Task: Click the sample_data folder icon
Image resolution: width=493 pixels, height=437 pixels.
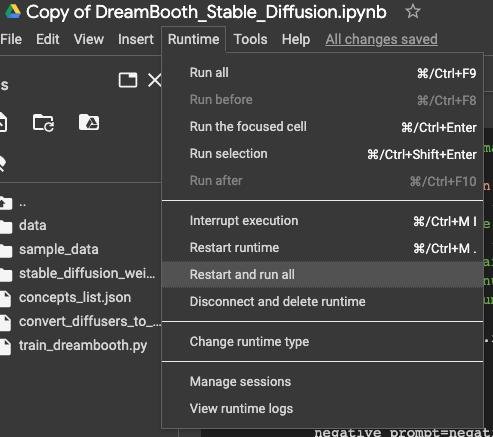Action: point(6,250)
